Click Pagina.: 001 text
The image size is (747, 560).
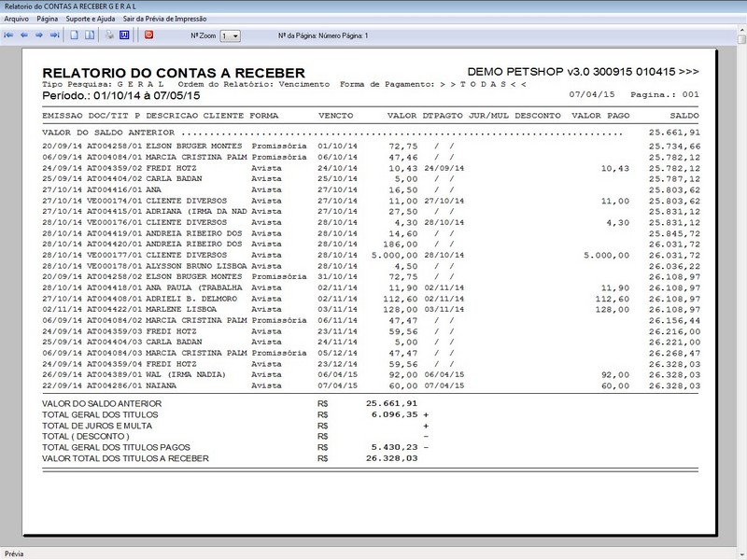point(665,94)
